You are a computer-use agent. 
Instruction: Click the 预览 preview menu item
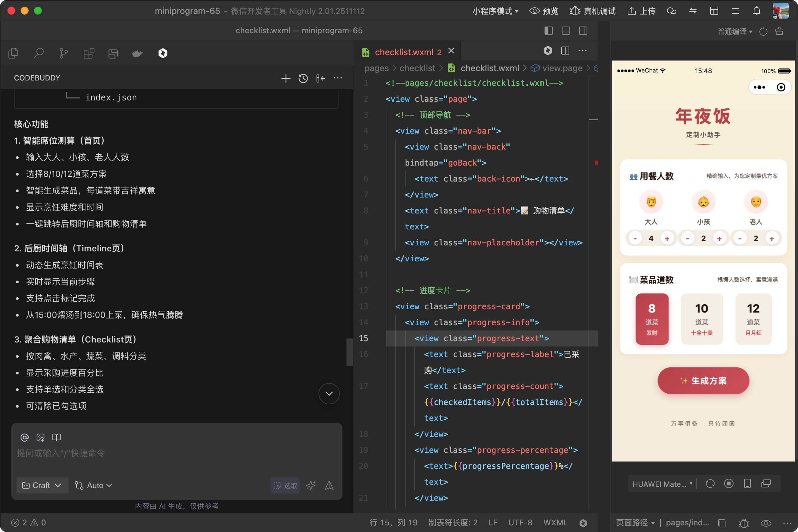pyautogui.click(x=544, y=11)
